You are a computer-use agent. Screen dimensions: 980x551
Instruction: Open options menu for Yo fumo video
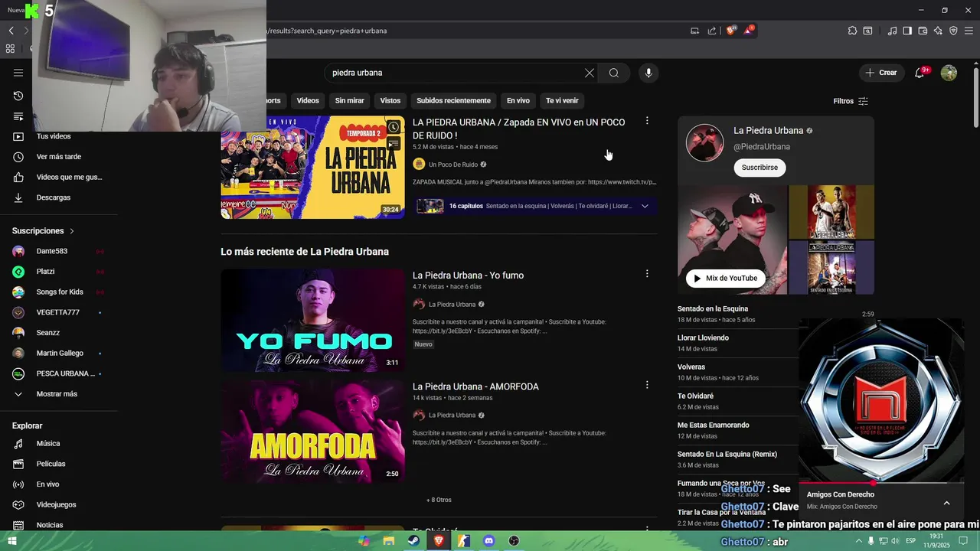[647, 274]
